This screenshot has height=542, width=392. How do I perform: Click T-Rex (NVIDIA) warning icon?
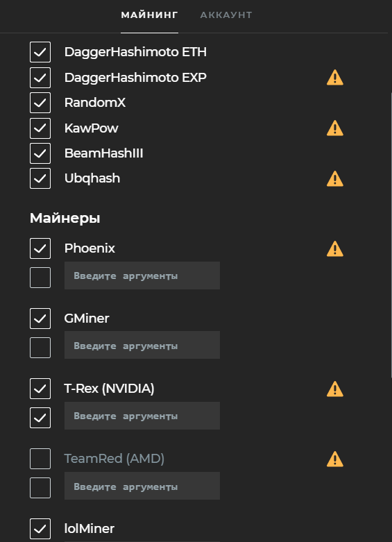tap(334, 389)
